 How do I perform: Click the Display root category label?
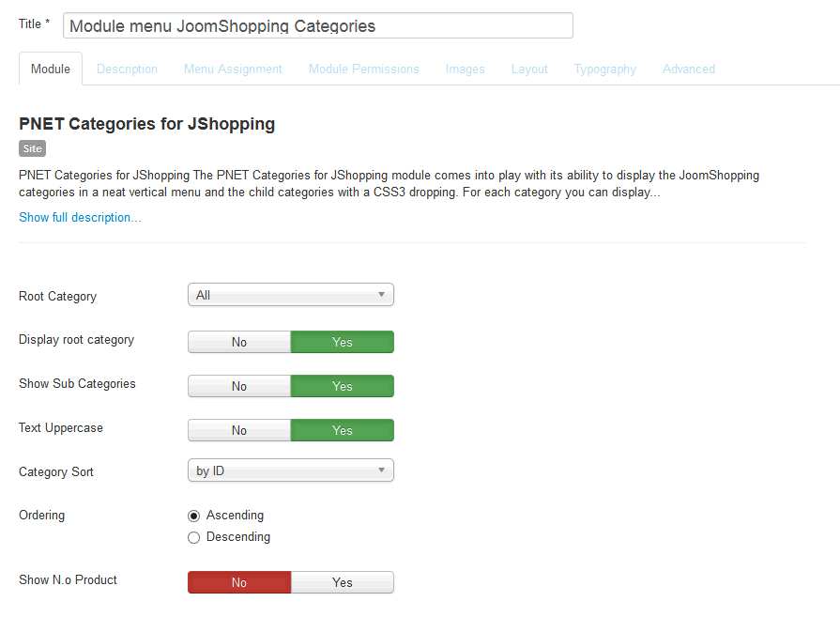pos(77,340)
